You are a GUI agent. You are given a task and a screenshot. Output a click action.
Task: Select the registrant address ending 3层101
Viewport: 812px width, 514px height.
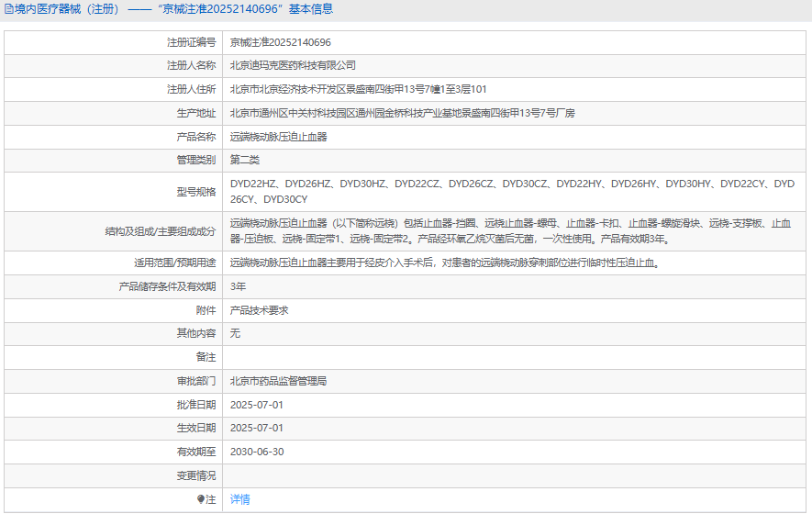tap(359, 89)
